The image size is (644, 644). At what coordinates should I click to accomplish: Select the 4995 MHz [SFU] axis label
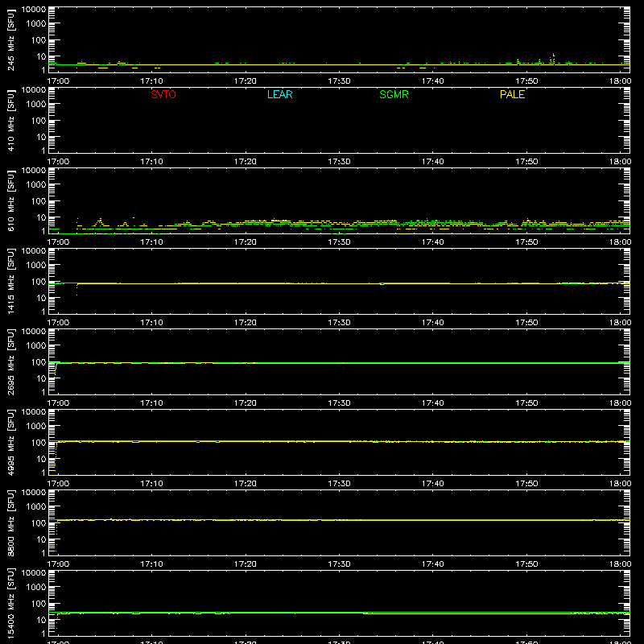click(11, 442)
